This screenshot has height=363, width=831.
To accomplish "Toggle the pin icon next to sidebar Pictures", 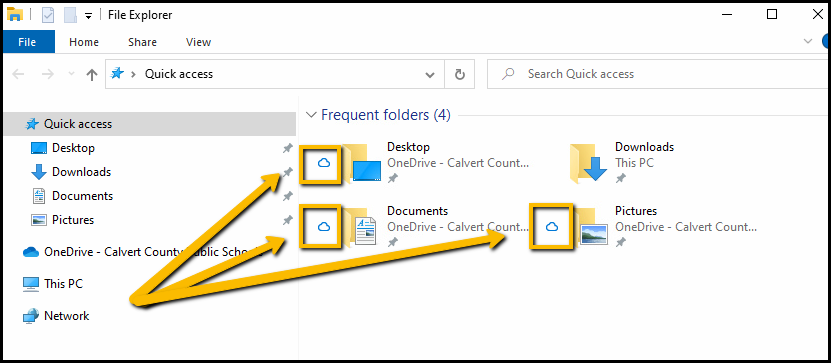I will point(287,220).
